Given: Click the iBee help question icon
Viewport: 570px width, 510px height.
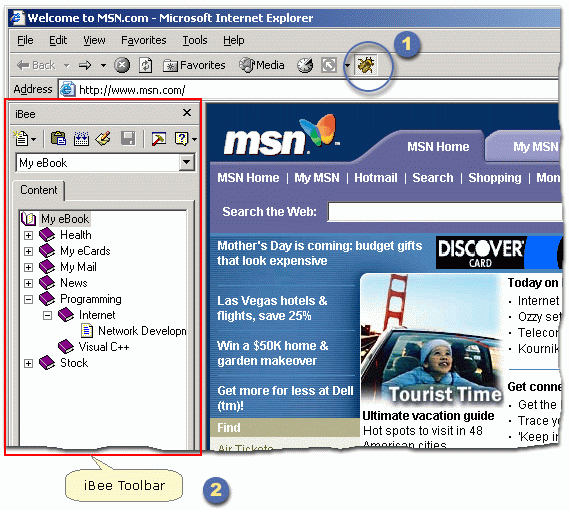Looking at the screenshot, I should (x=181, y=138).
